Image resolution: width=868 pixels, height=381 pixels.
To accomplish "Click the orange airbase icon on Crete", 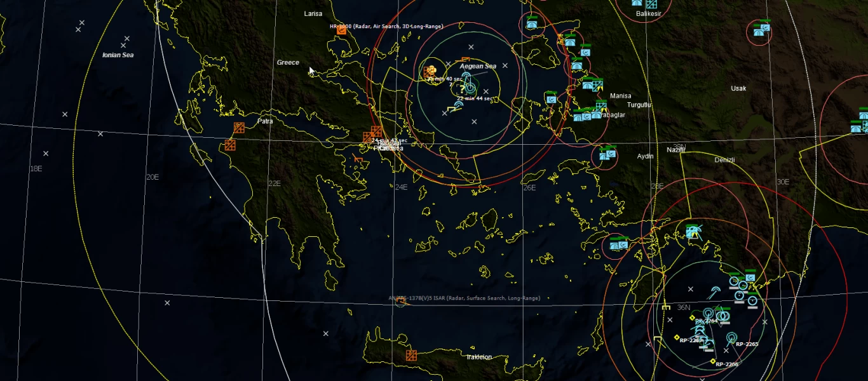I will (x=411, y=355).
